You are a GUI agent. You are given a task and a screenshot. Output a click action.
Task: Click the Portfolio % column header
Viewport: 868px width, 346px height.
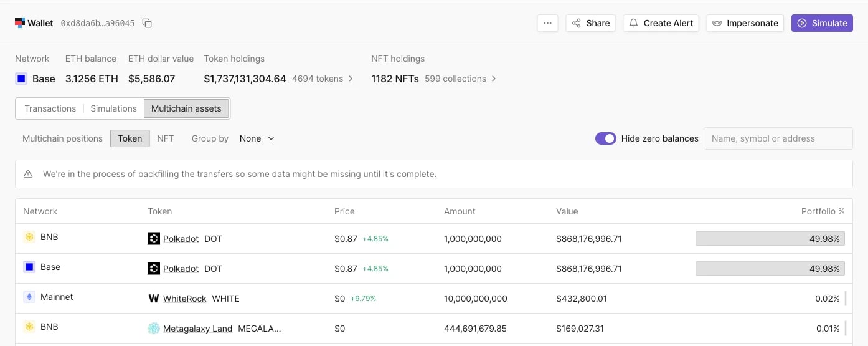[823, 211]
